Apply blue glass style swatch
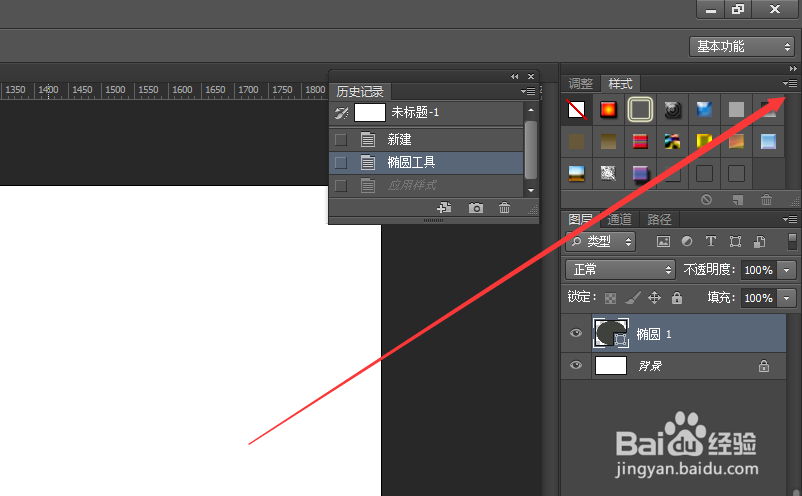Viewport: 802px width, 496px height. tap(704, 109)
